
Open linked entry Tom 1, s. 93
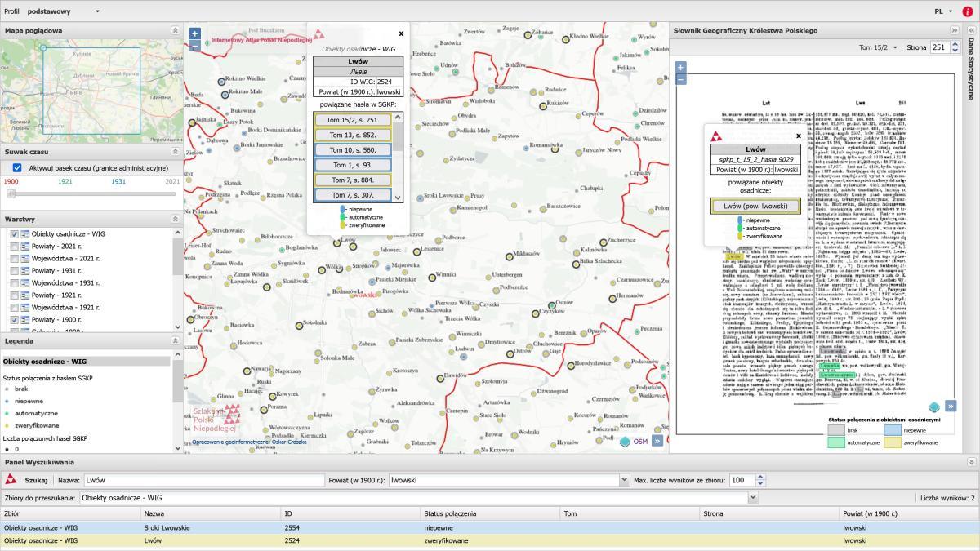(x=353, y=165)
